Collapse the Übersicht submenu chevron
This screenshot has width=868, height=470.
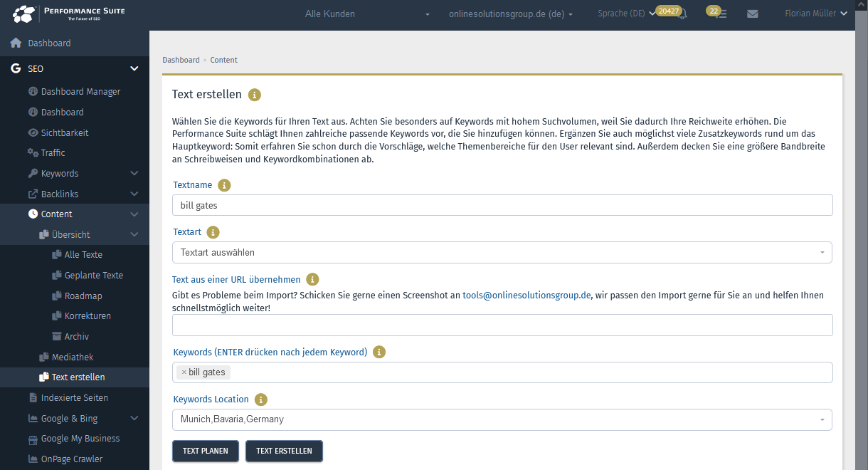click(134, 235)
